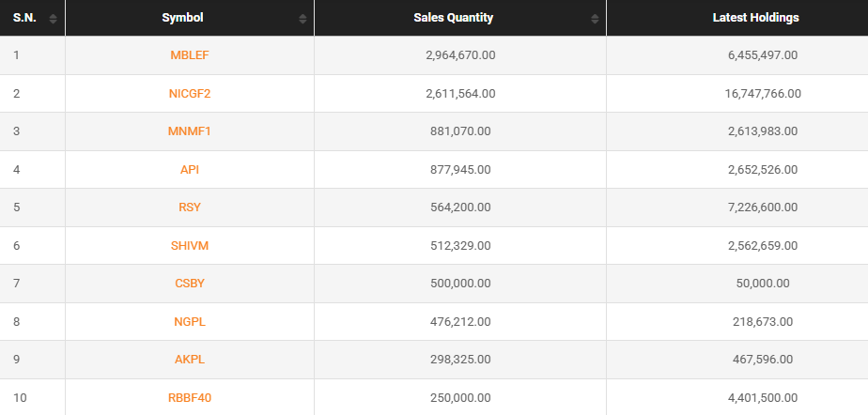Open the NICGF2 symbol link
This screenshot has height=415, width=868.
pos(190,93)
